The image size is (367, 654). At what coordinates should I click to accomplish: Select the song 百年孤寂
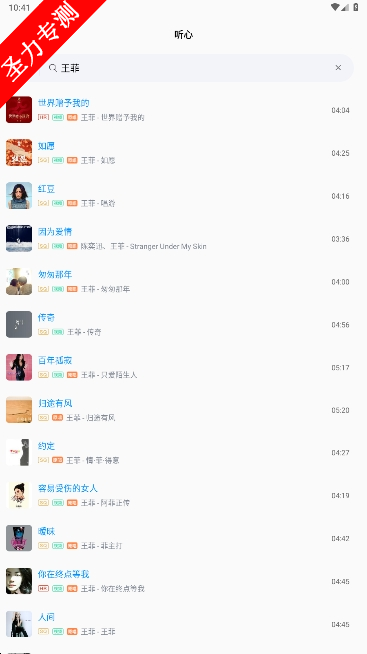tap(184, 367)
